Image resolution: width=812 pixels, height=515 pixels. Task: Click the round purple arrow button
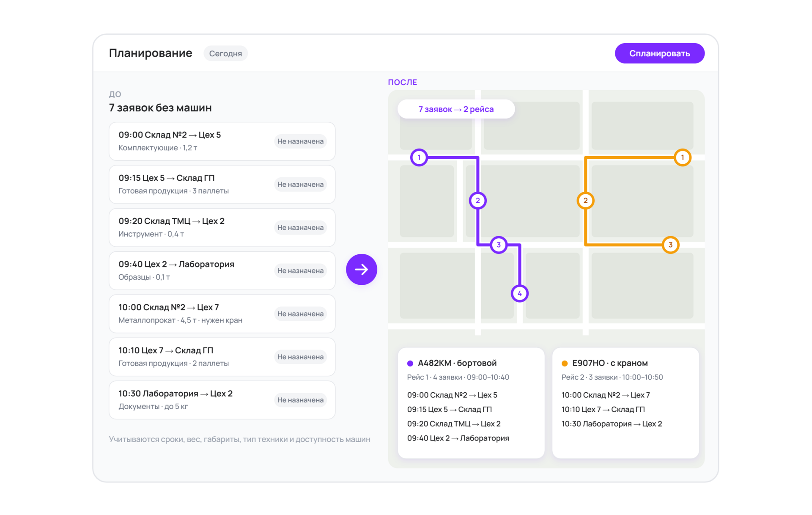pyautogui.click(x=361, y=270)
